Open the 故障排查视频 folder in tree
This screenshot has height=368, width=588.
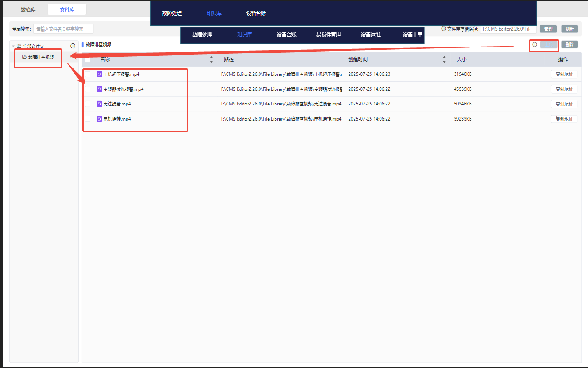41,58
